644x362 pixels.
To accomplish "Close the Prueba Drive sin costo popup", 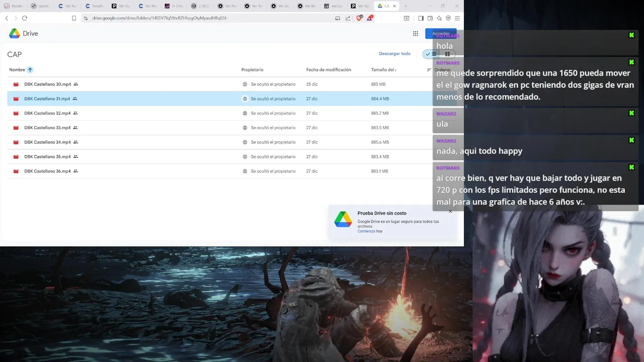I will [x=450, y=211].
